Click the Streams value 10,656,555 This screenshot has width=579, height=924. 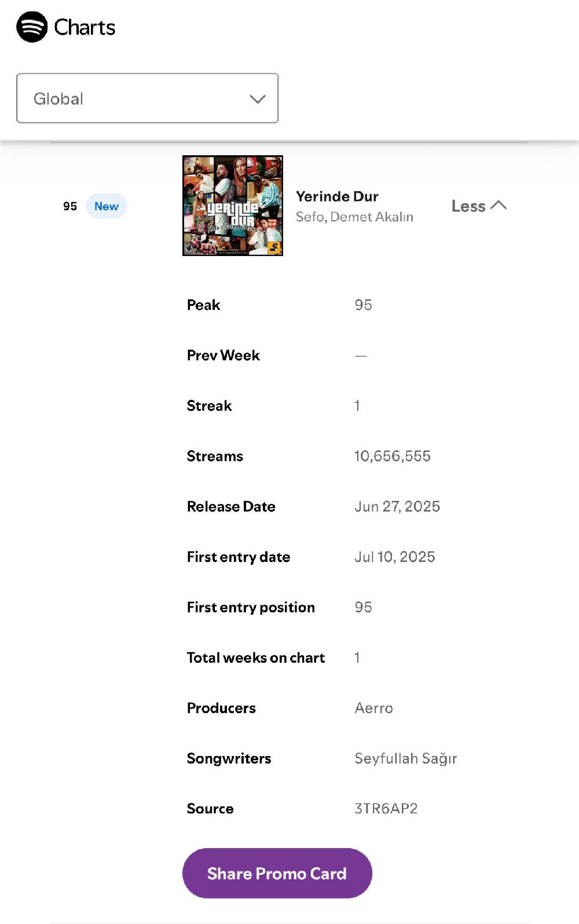392,456
